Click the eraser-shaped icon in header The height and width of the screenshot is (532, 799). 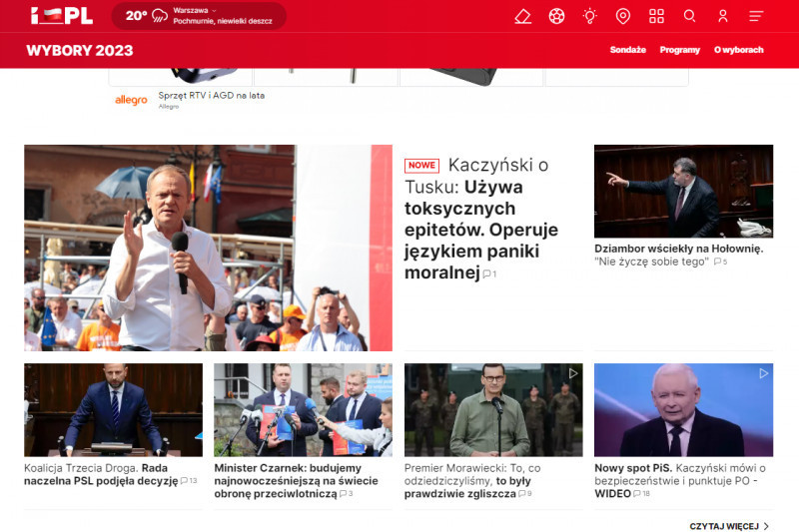522,16
